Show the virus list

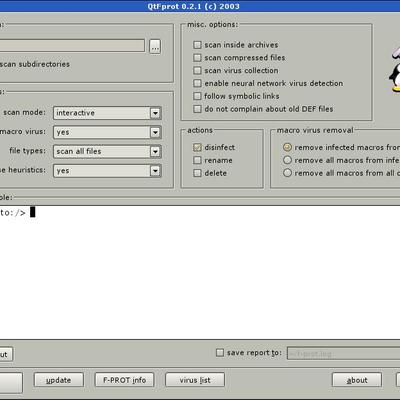(195, 380)
